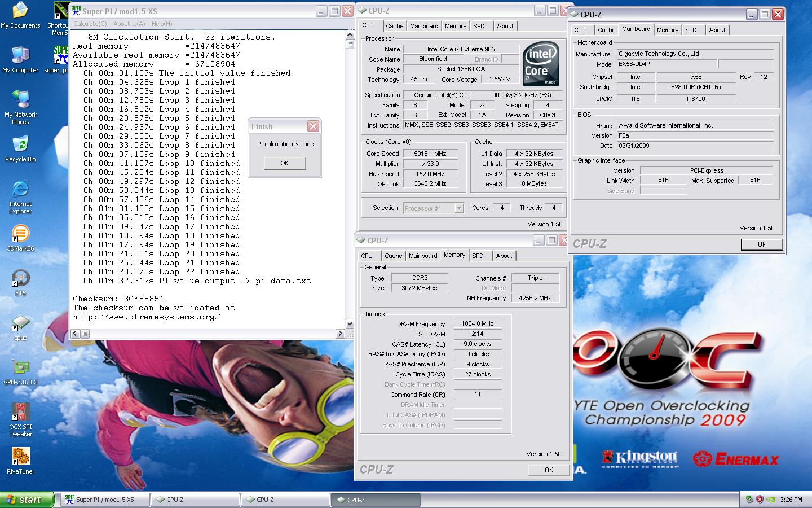Click Super PI vertical scrollbar down arrow

point(350,324)
